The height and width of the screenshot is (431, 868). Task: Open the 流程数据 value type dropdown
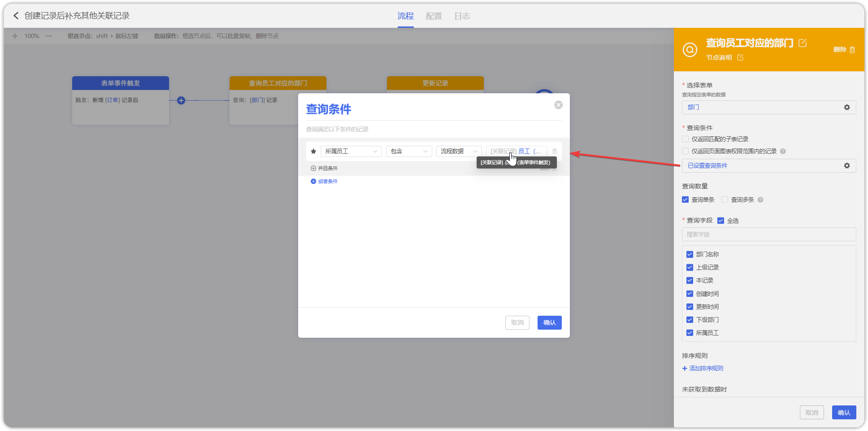458,152
